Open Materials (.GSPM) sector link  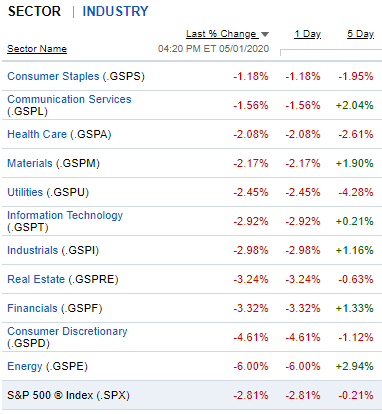click(54, 163)
